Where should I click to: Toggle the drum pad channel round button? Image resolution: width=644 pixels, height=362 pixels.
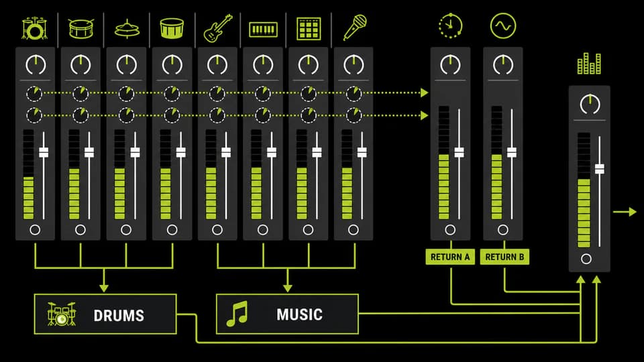[x=308, y=230]
